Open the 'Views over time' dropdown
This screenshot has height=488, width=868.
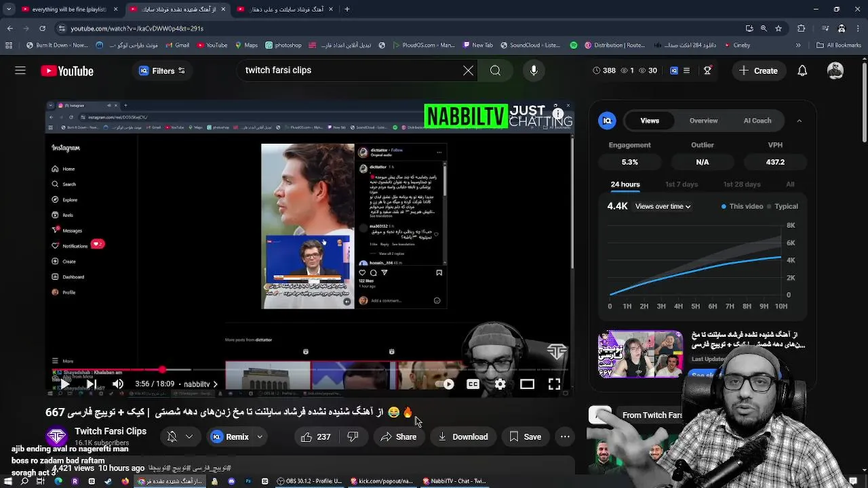pos(663,206)
